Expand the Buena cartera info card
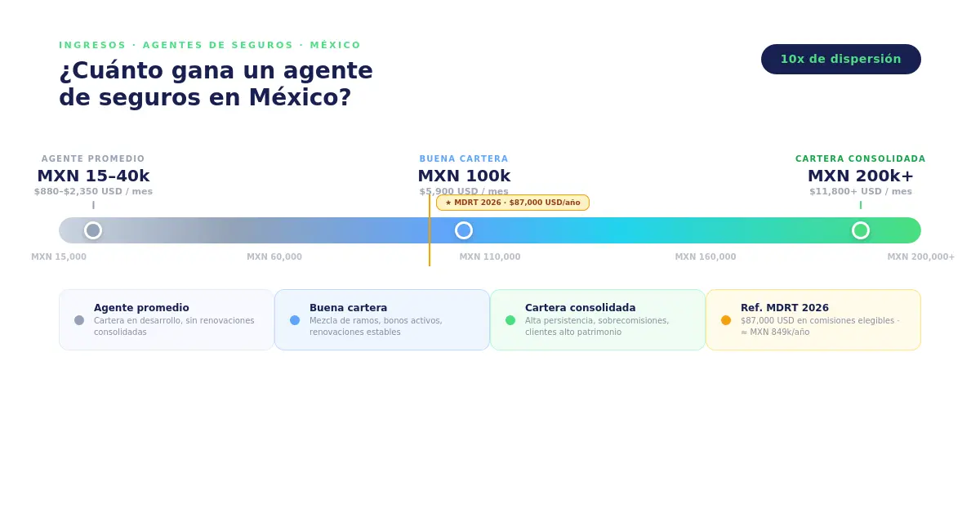The width and height of the screenshot is (980, 513). [x=382, y=319]
